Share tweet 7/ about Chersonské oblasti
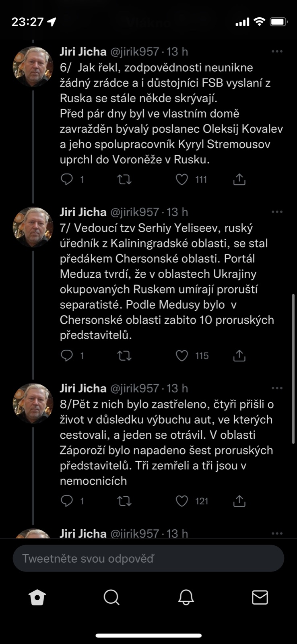This screenshot has width=297, height=644. coord(239,356)
